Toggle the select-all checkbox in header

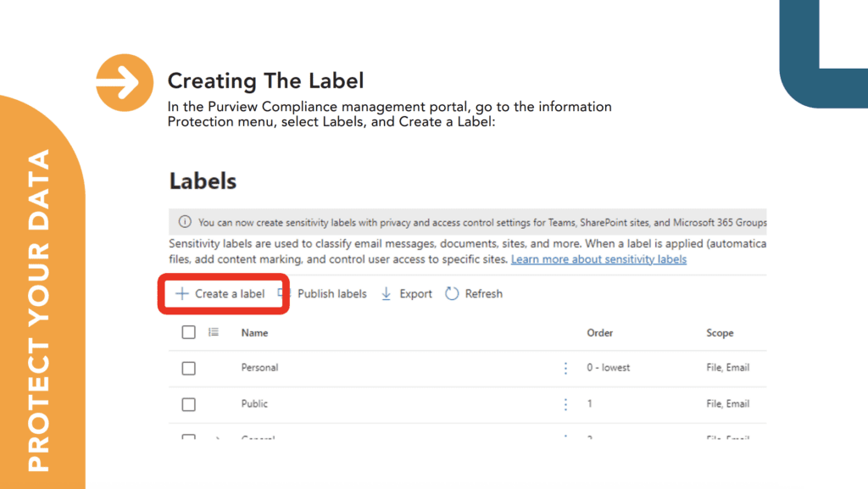tap(189, 332)
